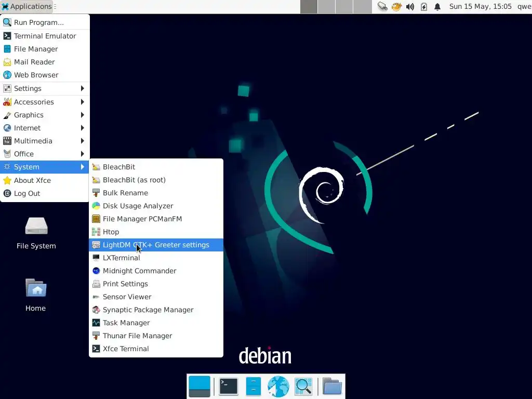Image resolution: width=532 pixels, height=399 pixels.
Task: Launch File Manager PCManFM
Action: pos(156,219)
